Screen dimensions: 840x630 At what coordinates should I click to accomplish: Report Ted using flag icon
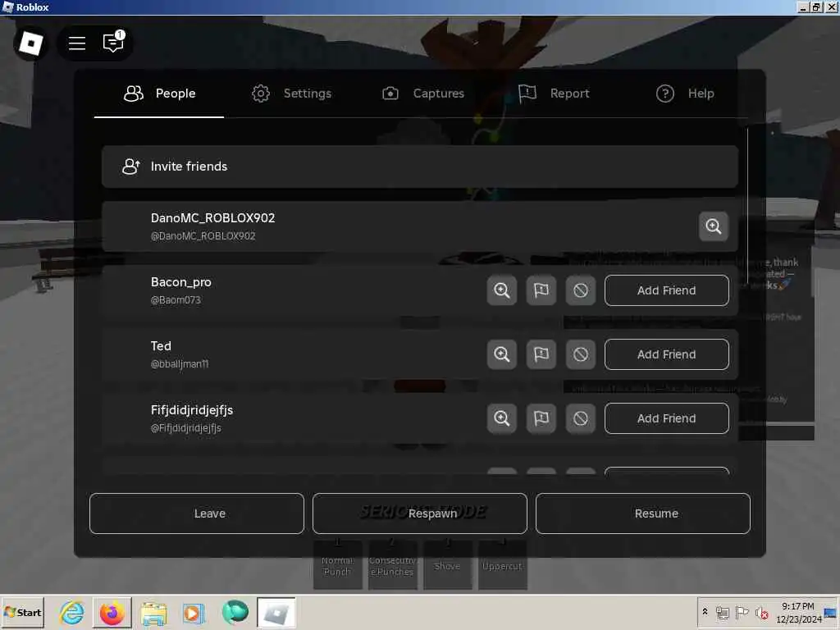(541, 354)
